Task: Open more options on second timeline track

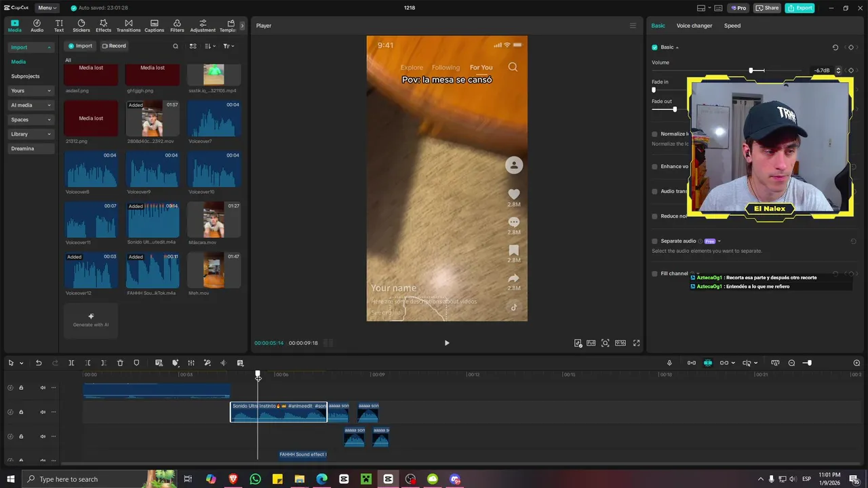Action: (54, 412)
